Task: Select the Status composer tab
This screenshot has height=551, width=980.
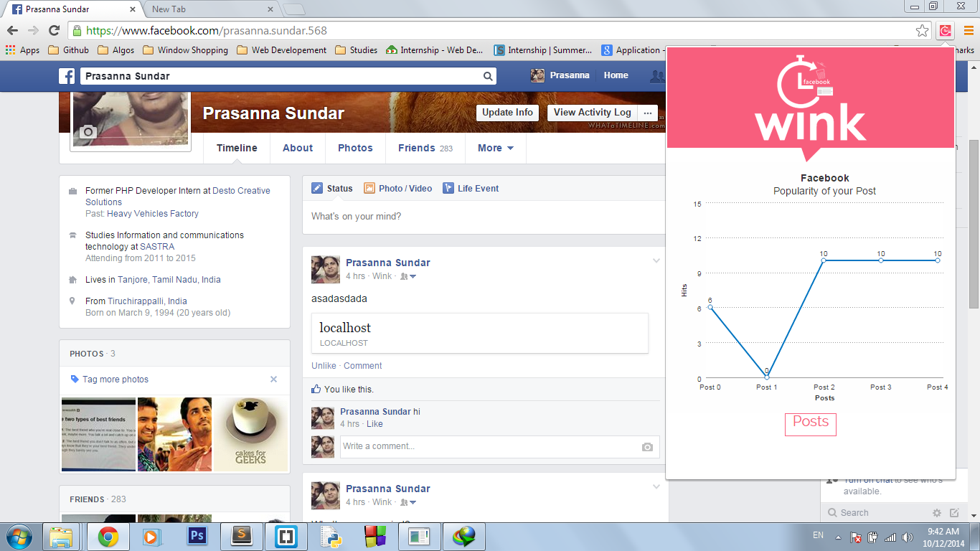Action: (x=332, y=189)
